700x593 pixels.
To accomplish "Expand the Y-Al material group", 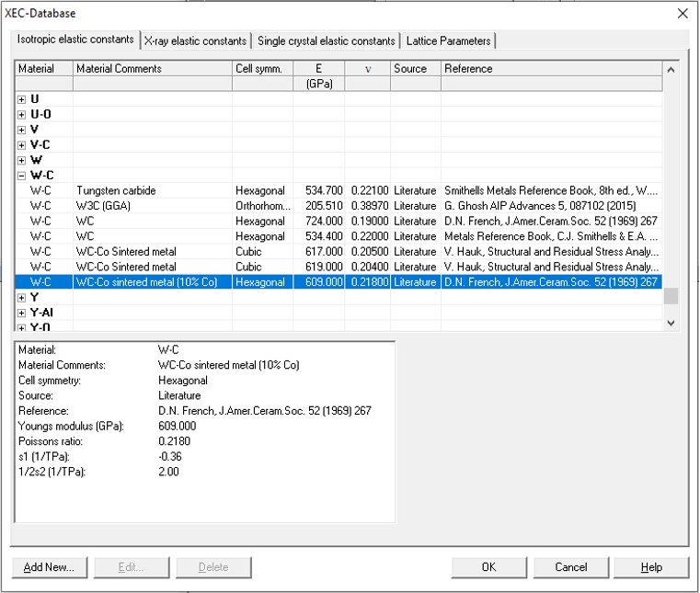I will (x=22, y=313).
